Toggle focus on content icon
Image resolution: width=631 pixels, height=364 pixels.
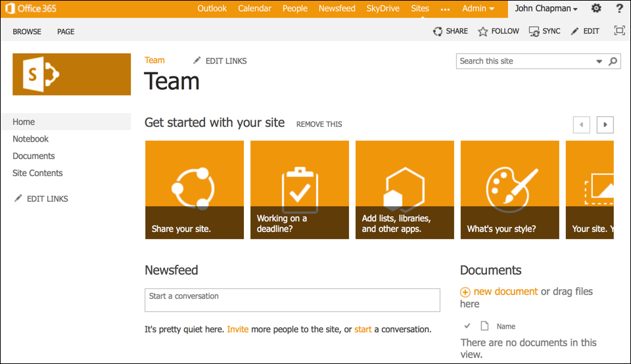coord(619,31)
